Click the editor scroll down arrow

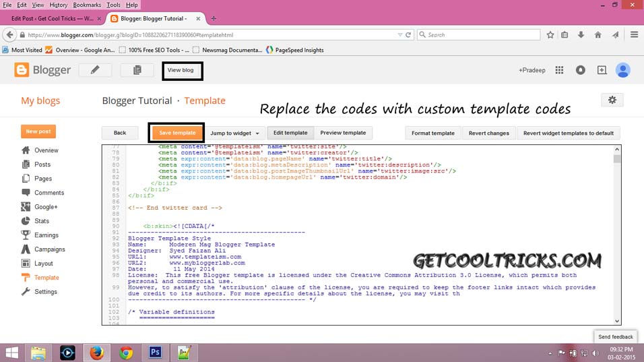click(617, 321)
